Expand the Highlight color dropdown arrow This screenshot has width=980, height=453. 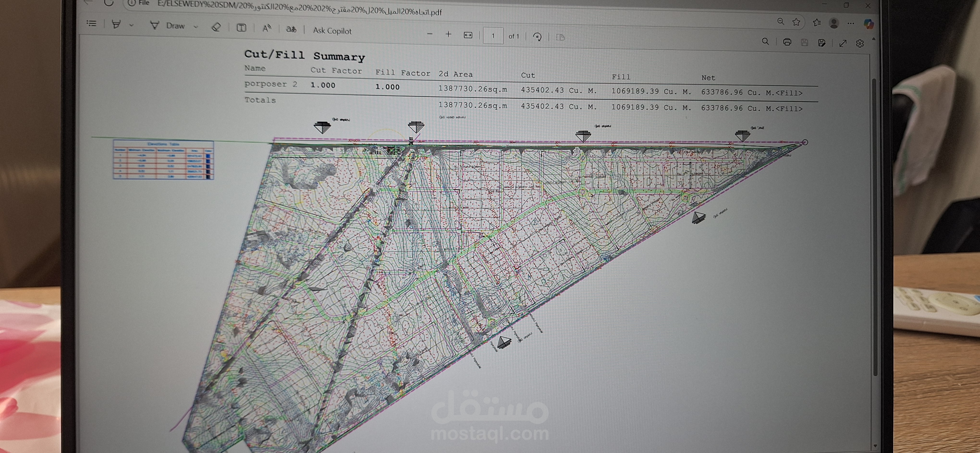click(x=131, y=25)
